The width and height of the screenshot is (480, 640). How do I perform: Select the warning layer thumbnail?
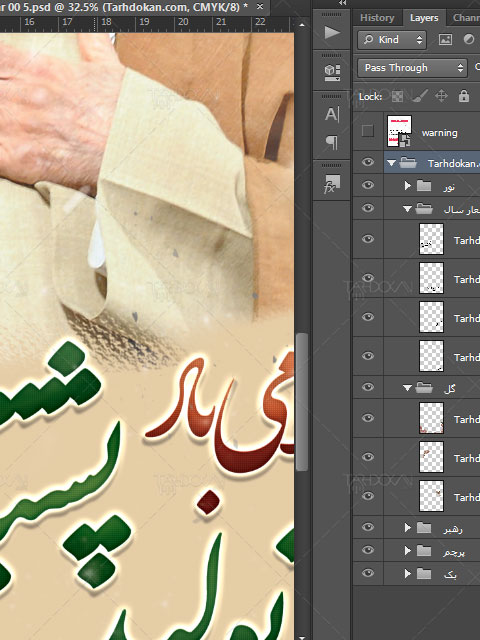click(x=399, y=131)
